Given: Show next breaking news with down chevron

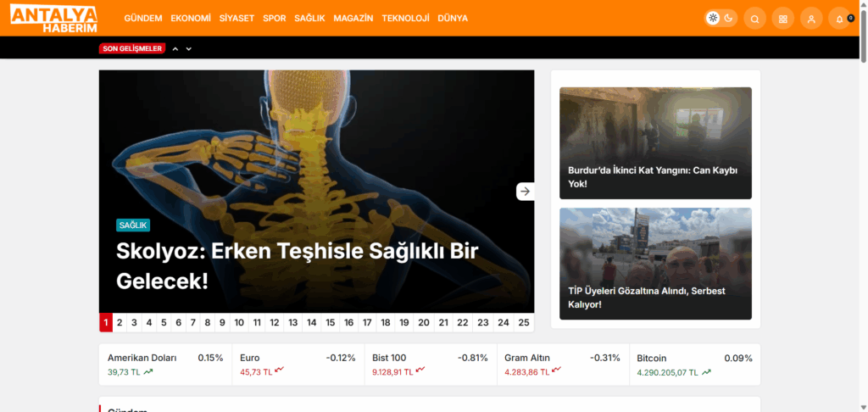Looking at the screenshot, I should 189,48.
